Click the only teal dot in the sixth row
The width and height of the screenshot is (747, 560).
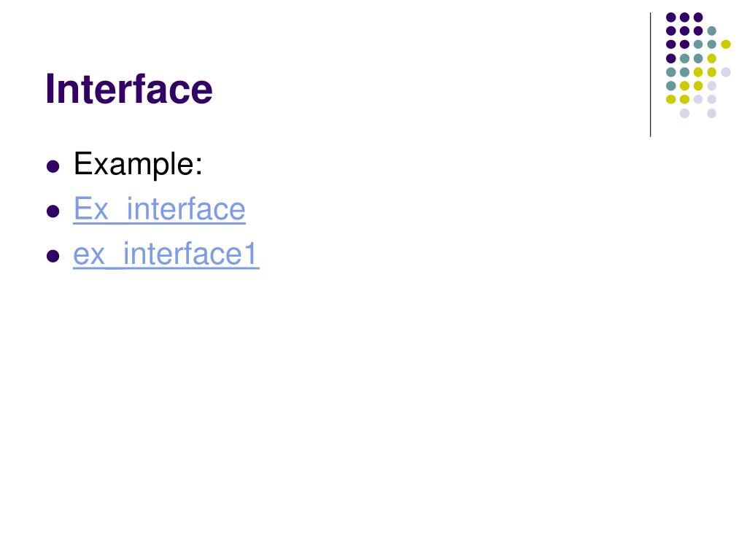pyautogui.click(x=671, y=86)
